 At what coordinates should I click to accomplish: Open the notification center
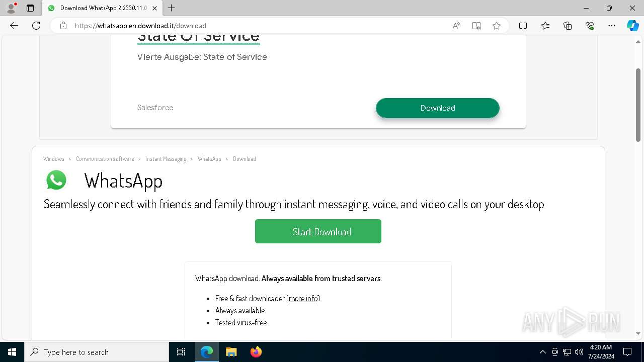tap(627, 352)
